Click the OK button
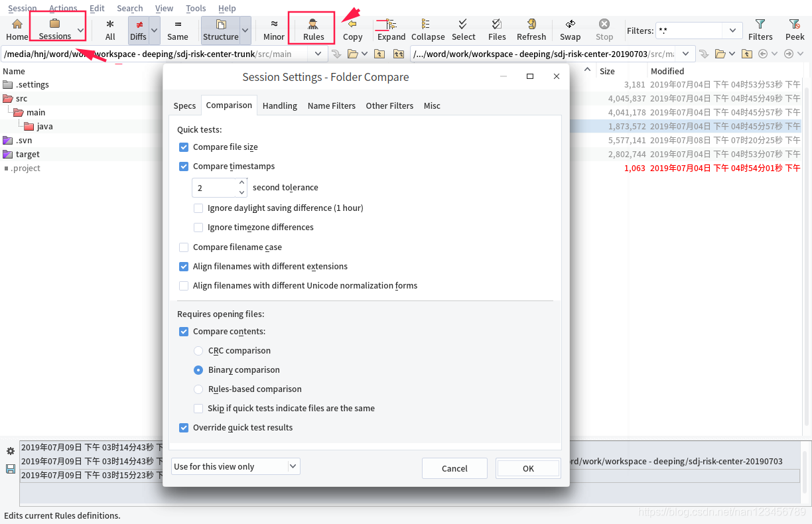Screen dimensions: 812x524 528,468
